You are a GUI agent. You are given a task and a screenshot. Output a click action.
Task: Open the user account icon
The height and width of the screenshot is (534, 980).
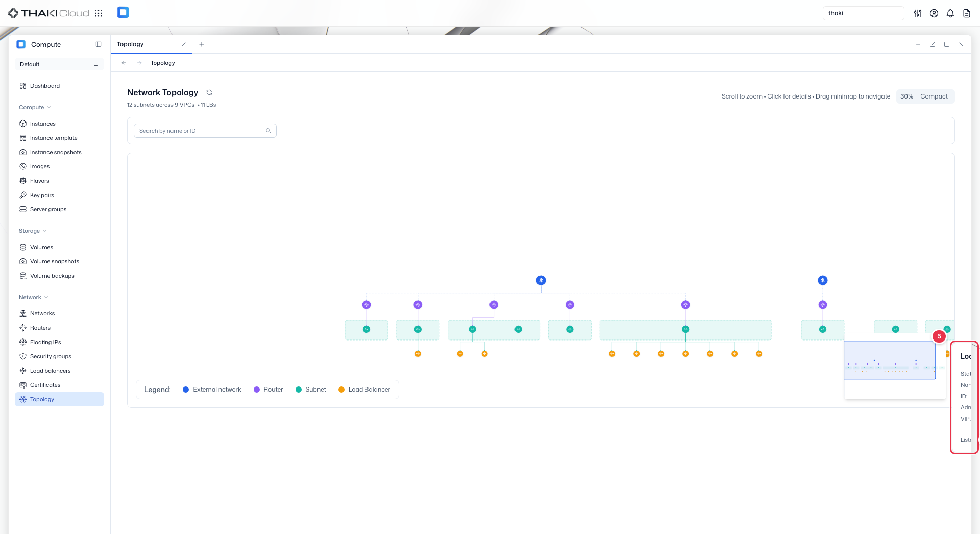934,13
